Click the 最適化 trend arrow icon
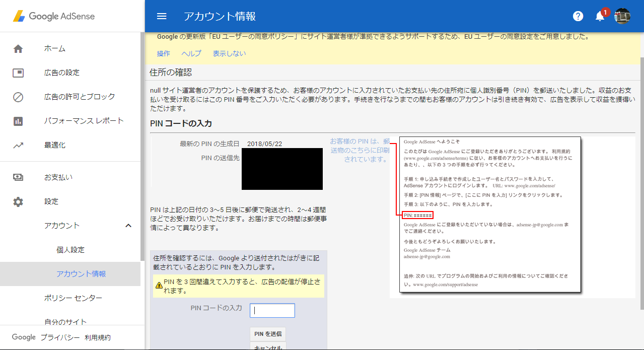The height and width of the screenshot is (350, 644). (x=18, y=145)
